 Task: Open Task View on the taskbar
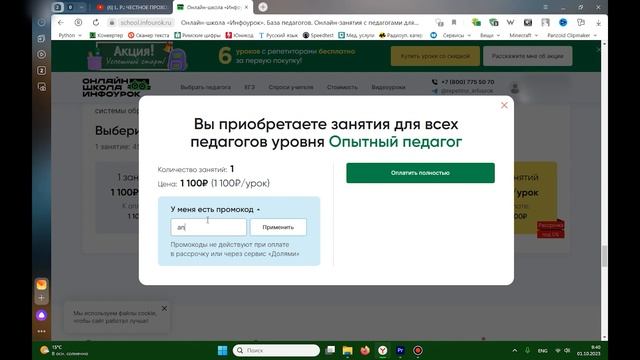pos(331,350)
